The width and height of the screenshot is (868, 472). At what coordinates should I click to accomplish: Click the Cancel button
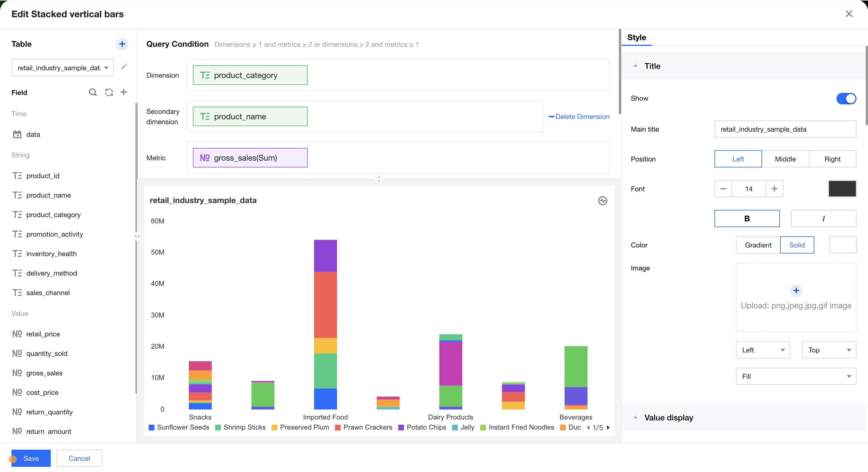[79, 458]
